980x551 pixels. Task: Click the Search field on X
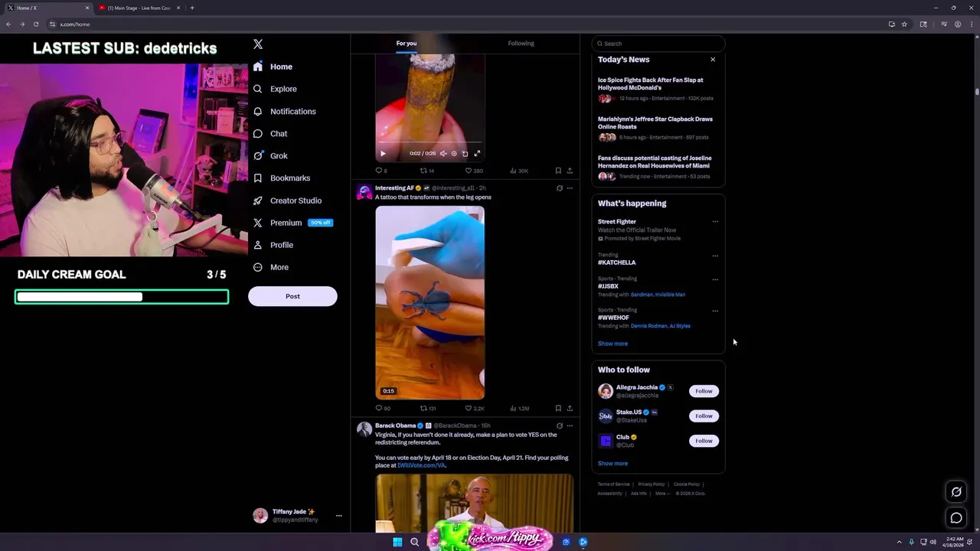click(658, 44)
